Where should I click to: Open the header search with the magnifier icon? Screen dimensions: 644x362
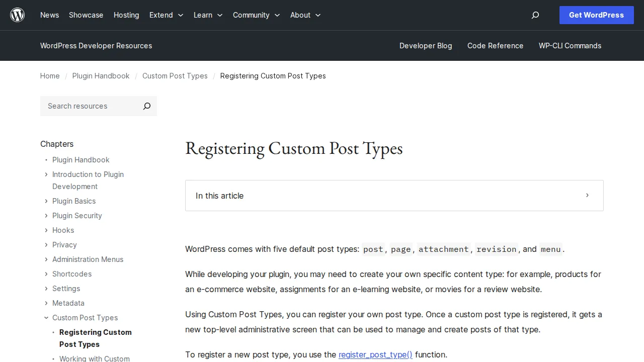535,15
